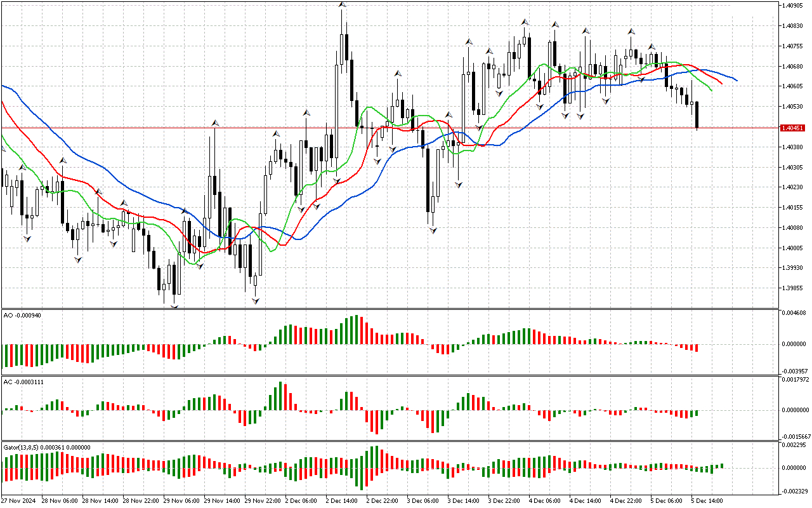Select the 1.40830 price scale label
This screenshot has width=812, height=508.
pos(793,25)
